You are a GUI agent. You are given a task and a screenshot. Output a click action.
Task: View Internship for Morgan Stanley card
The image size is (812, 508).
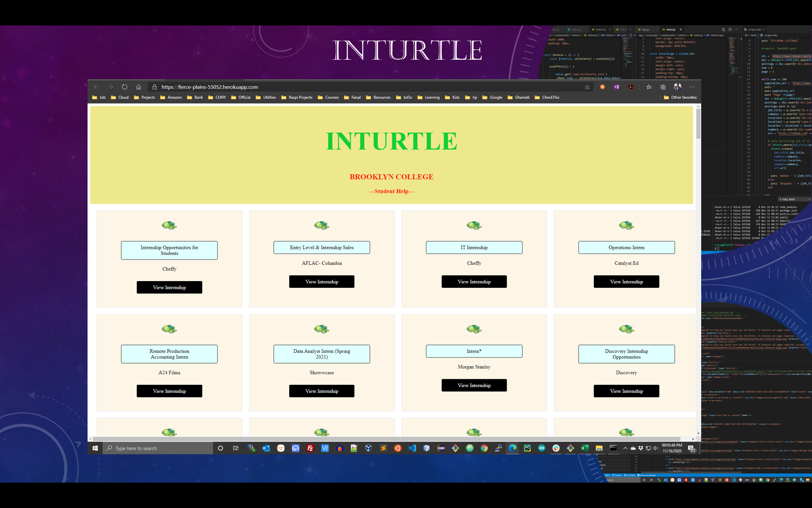tap(474, 385)
